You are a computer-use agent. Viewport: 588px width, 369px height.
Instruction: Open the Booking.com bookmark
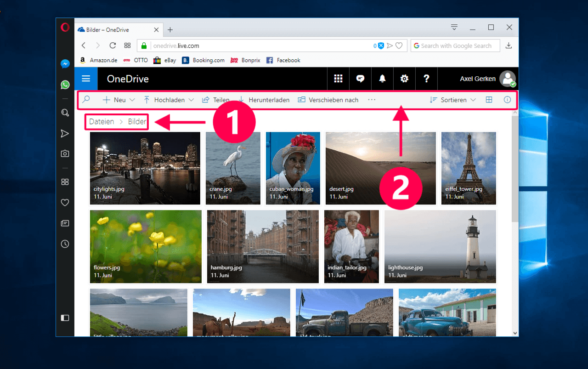[x=203, y=60]
